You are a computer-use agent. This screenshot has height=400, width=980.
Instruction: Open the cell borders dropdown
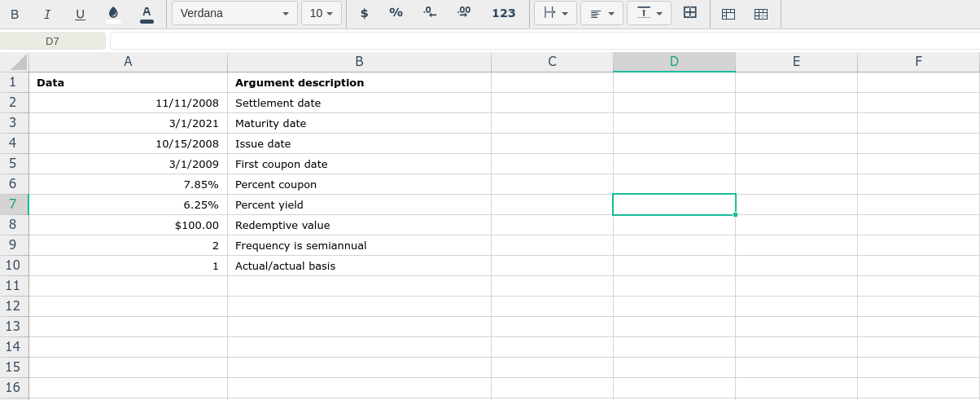[x=555, y=13]
